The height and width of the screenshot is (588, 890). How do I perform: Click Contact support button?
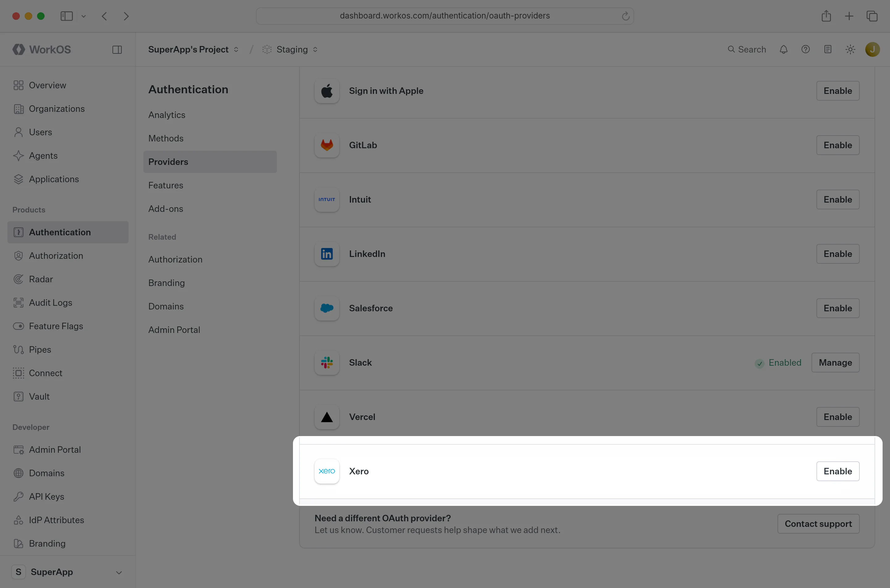[x=818, y=524]
